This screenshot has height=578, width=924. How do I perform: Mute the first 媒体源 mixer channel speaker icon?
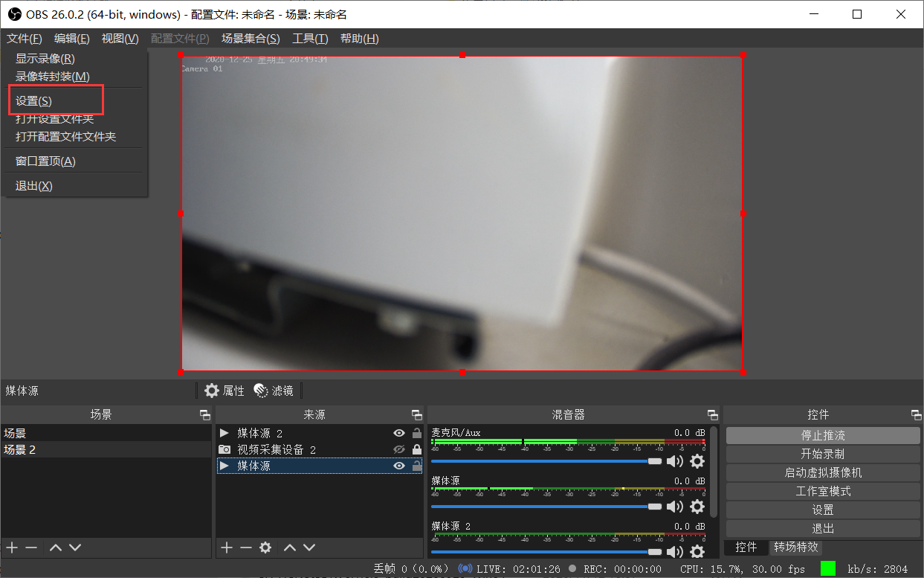[674, 507]
